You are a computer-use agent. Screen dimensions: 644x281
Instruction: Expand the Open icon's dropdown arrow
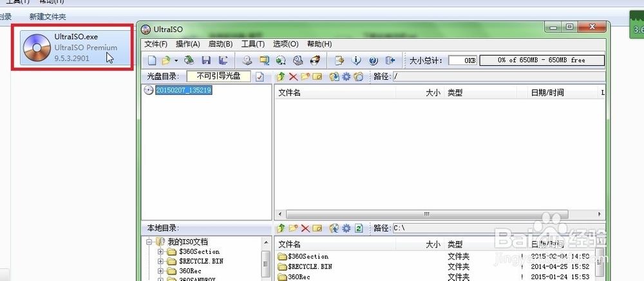[x=176, y=61]
